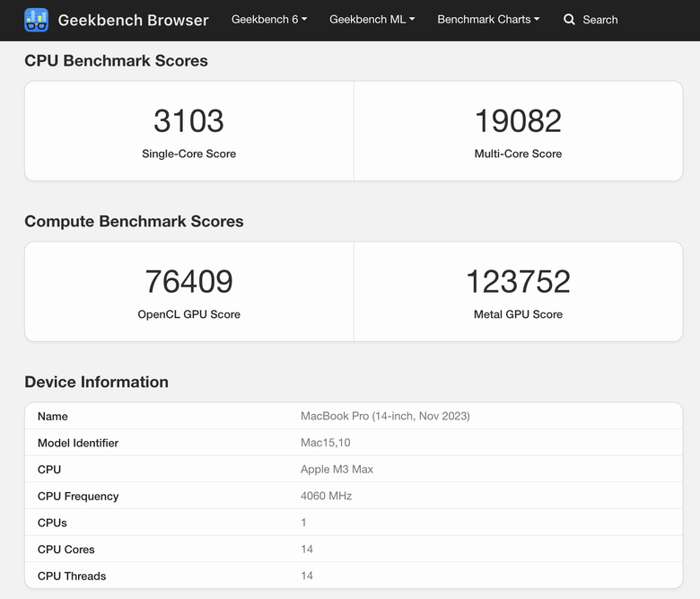Click the CPU Cores row label

click(66, 550)
